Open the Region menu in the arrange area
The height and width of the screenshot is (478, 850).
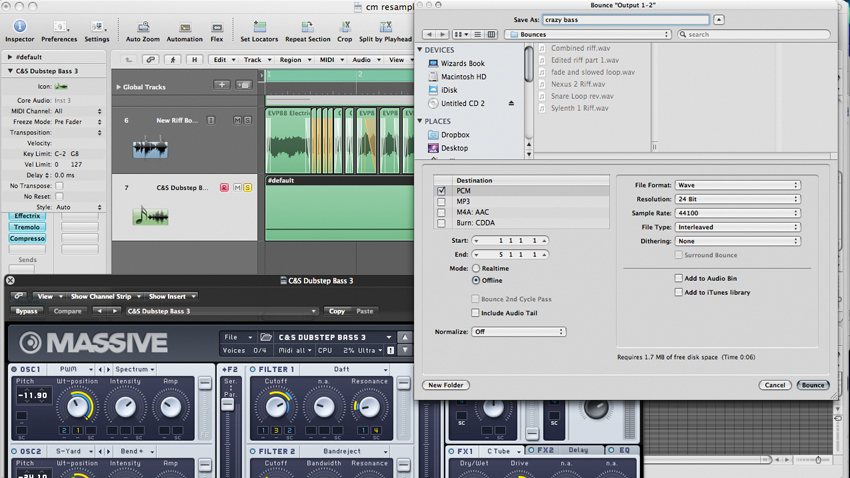tap(294, 60)
